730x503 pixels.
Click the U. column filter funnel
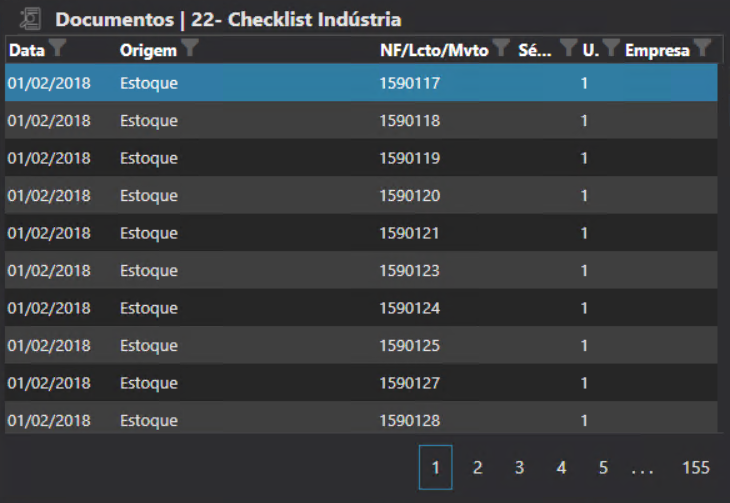(610, 48)
